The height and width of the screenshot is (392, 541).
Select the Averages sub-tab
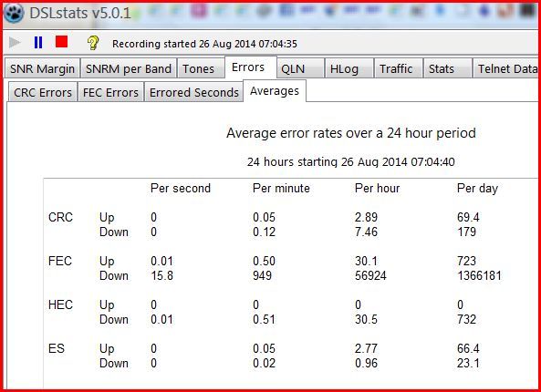[x=275, y=91]
